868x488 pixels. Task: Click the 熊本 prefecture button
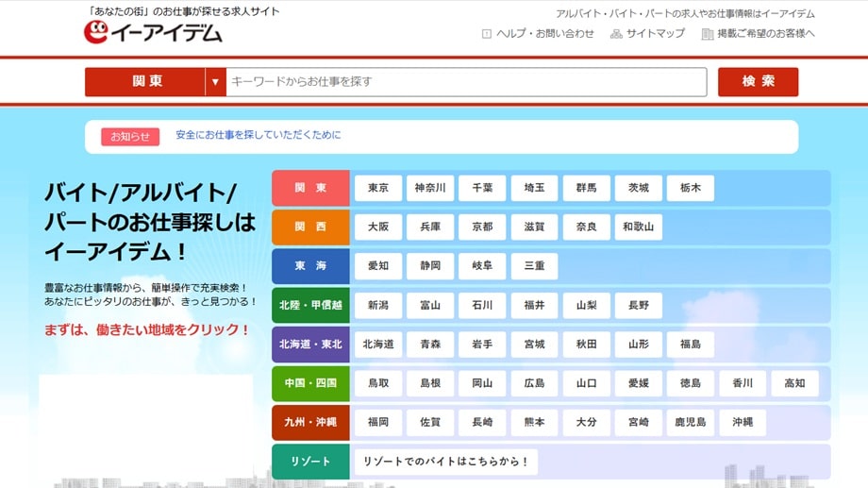(x=534, y=422)
